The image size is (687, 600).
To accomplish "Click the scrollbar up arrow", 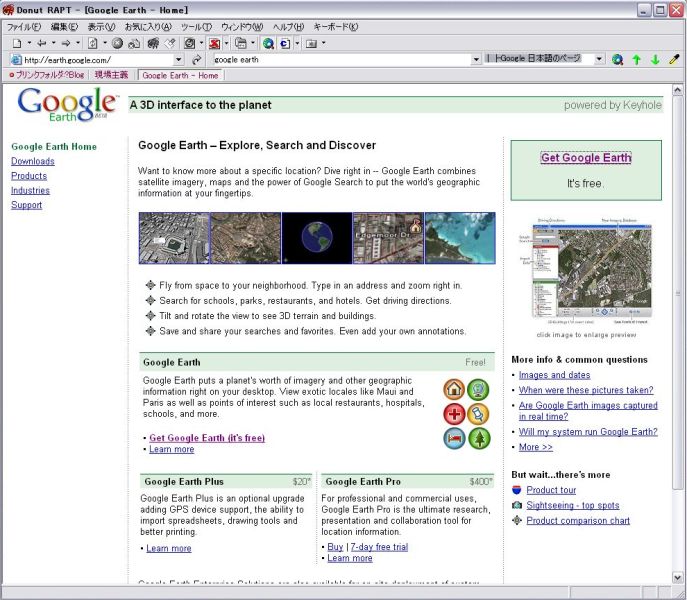I will point(677,90).
